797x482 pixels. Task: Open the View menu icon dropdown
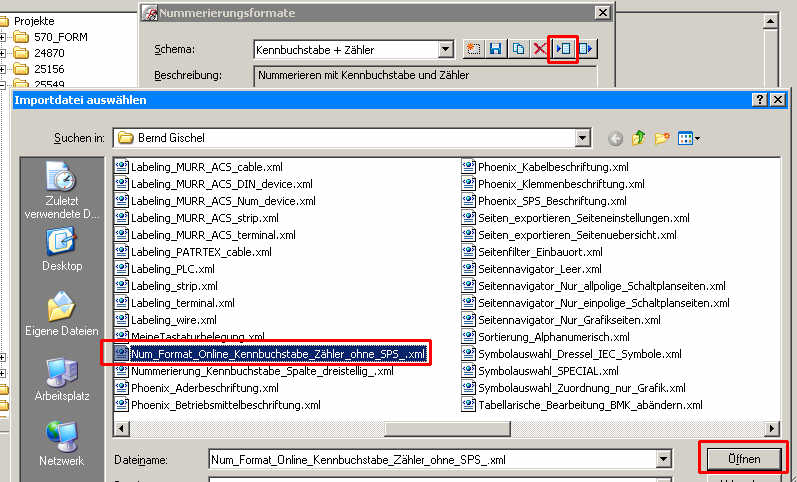click(689, 138)
